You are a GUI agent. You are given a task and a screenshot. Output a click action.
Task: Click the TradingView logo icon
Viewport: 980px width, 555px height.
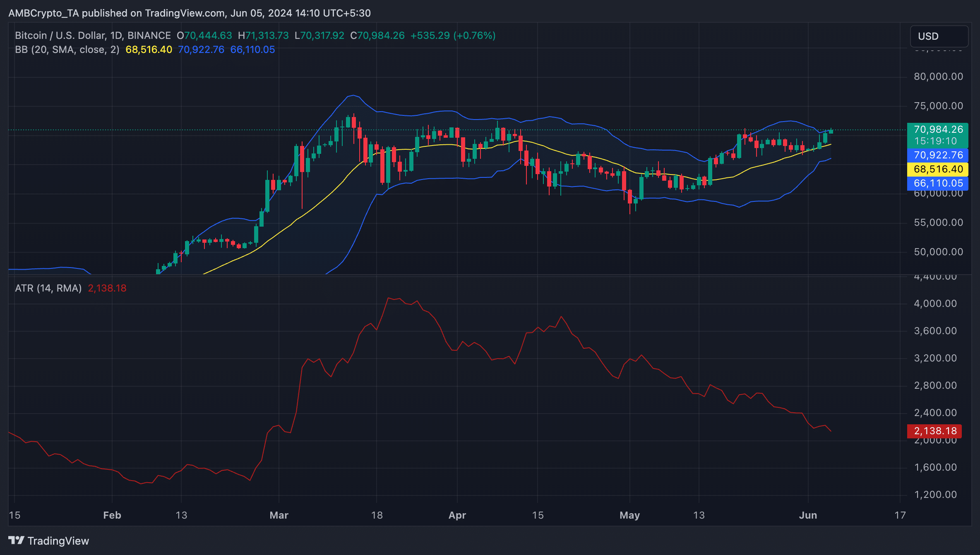pos(17,541)
